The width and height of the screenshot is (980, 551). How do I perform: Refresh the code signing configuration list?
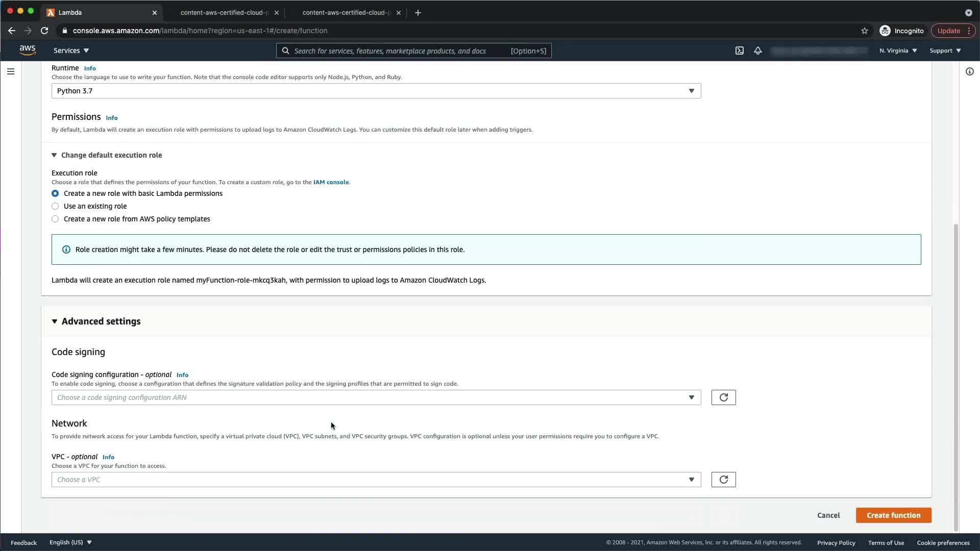(x=723, y=397)
